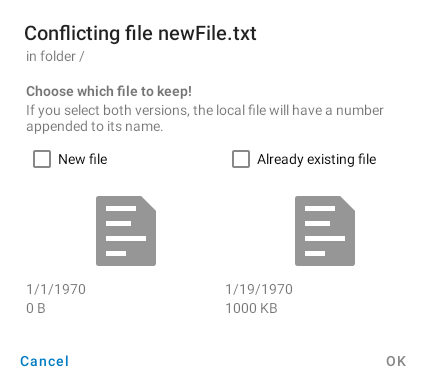Screen dimensions: 440x389
Task: Click the 'Choose which file to keep!' heading
Action: (109, 91)
